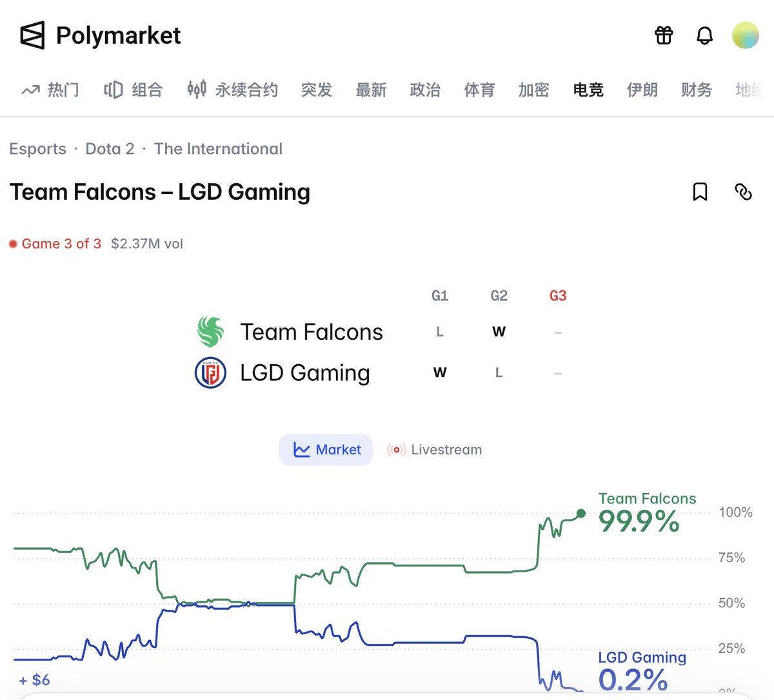Image resolution: width=774 pixels, height=700 pixels.
Task: Click the Team Falcons team name
Action: 312,332
